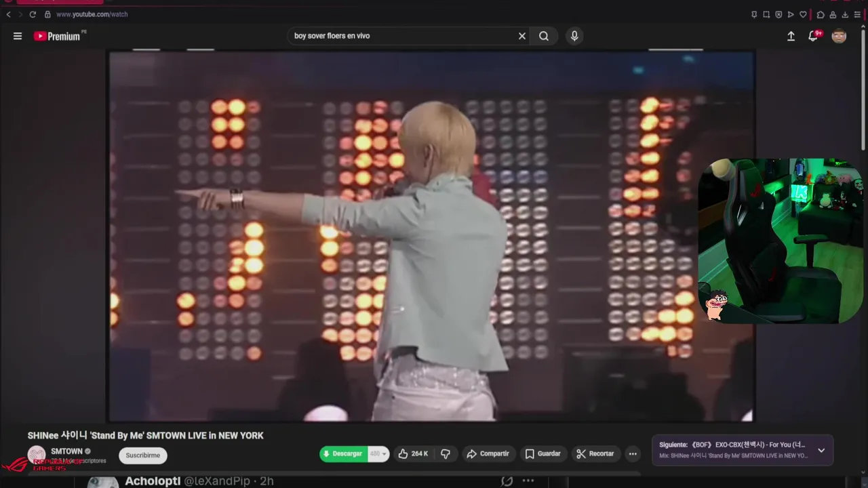Click the webcam overlay thumbnail

(x=781, y=241)
